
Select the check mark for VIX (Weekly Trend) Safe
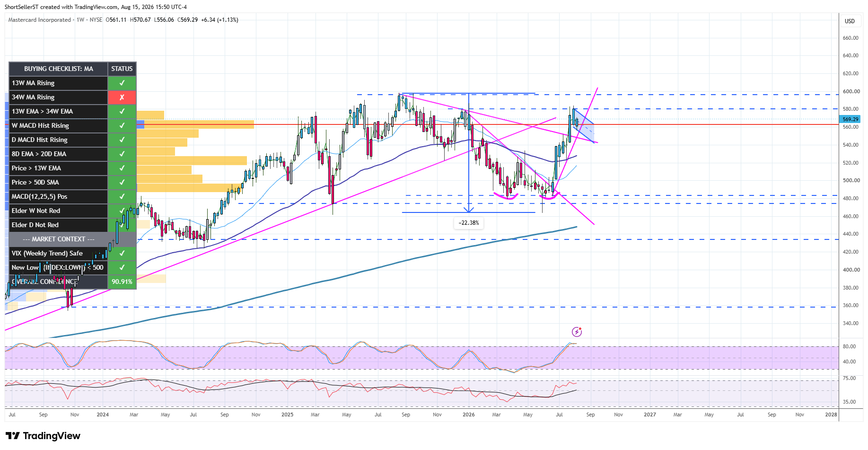(122, 253)
